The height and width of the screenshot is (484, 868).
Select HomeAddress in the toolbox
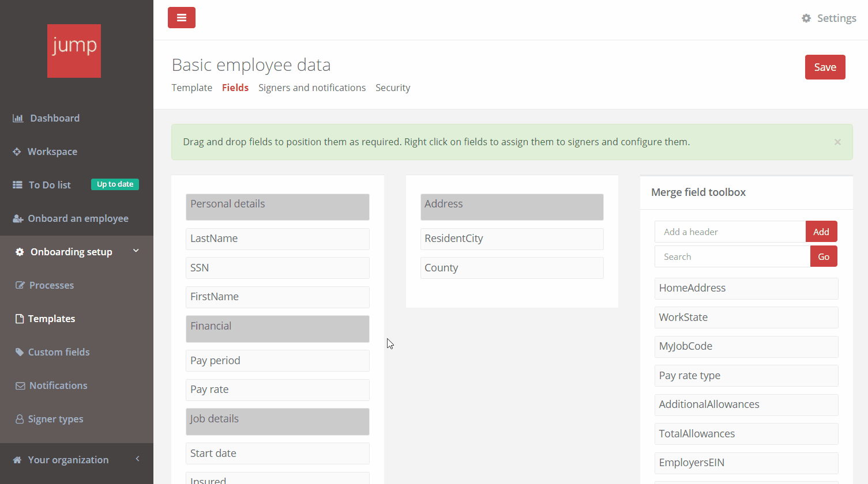tap(746, 289)
